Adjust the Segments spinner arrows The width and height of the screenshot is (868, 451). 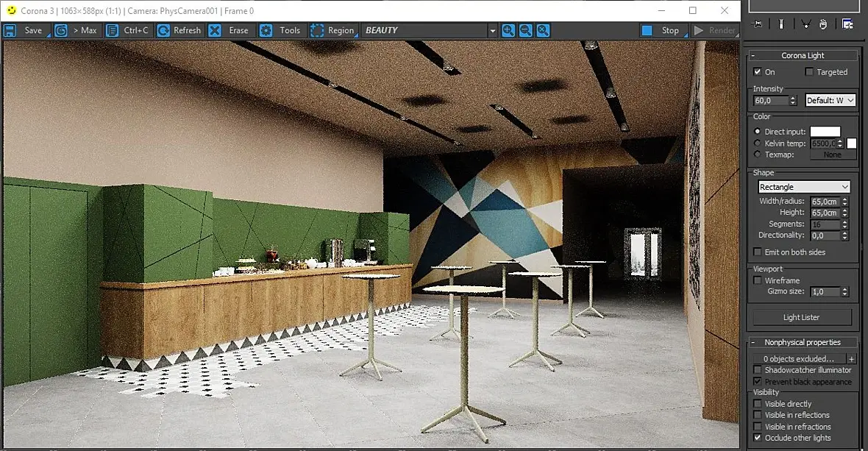tap(844, 224)
